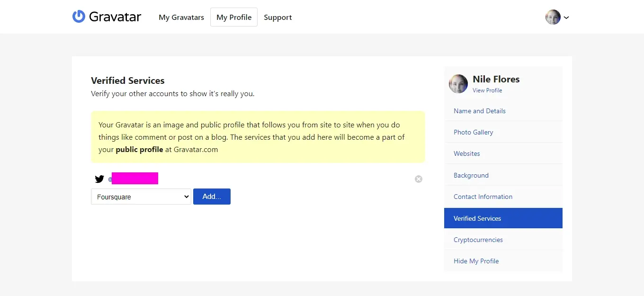
Task: Expand the account menu chevron
Action: coord(566,18)
